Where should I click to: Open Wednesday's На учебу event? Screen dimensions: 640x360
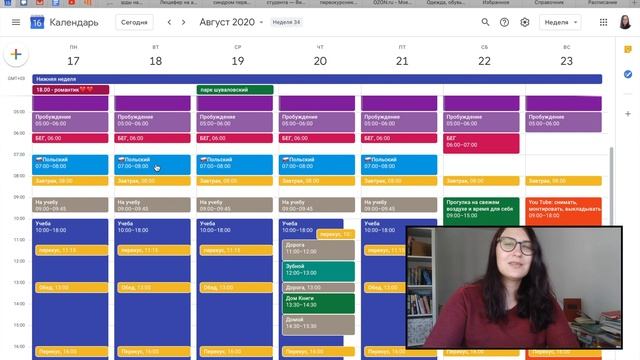[235, 205]
